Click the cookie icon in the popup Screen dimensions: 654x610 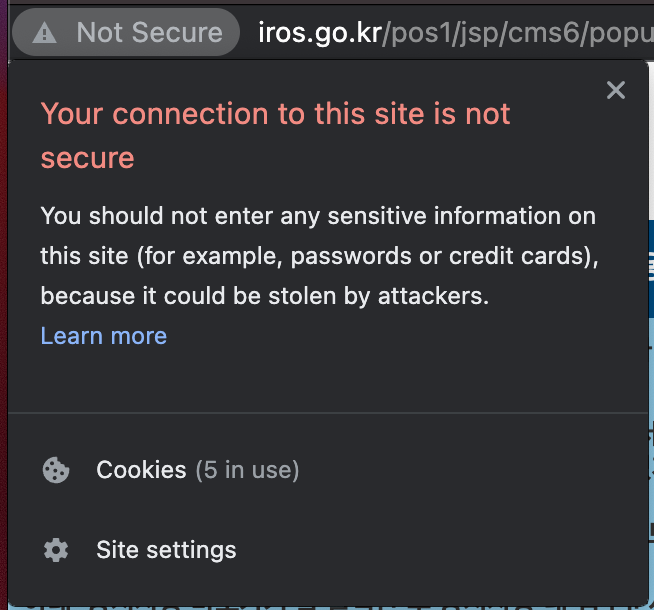click(x=56, y=470)
